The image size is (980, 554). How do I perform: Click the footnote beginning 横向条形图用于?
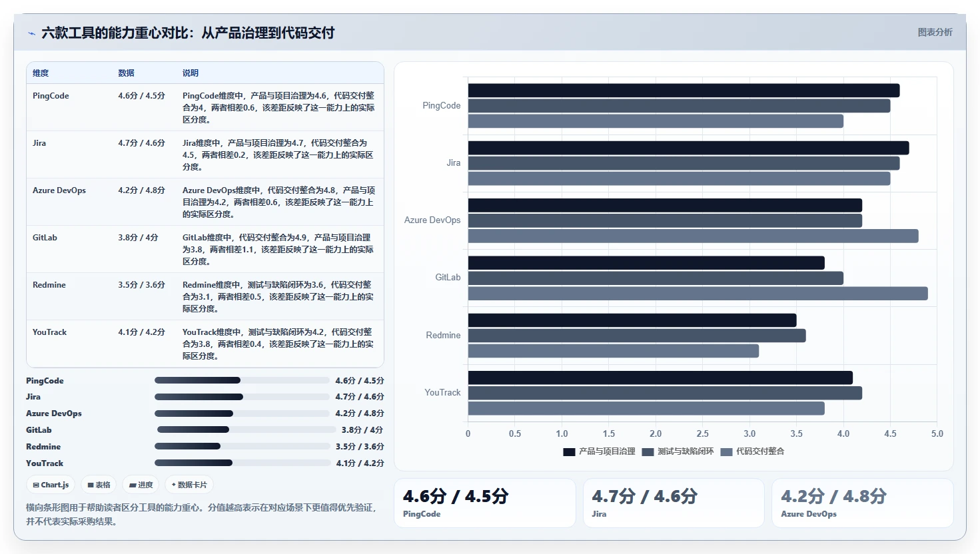[x=201, y=515]
